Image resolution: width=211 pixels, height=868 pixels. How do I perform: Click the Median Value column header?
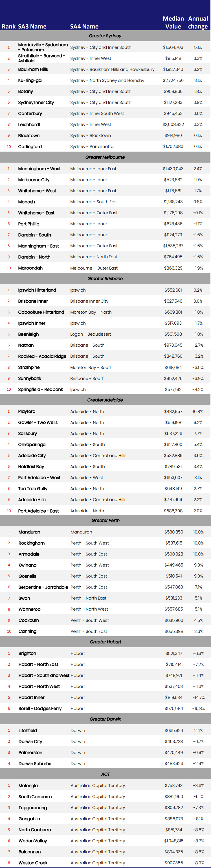173,23
